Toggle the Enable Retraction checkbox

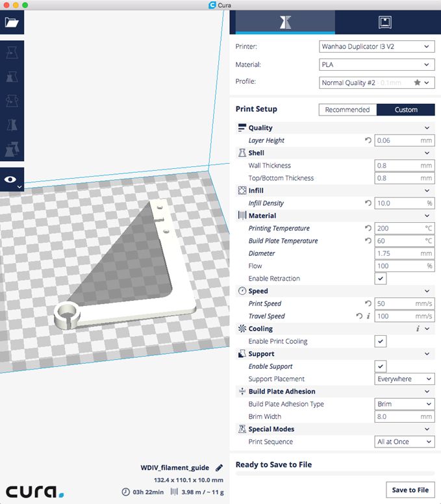381,279
